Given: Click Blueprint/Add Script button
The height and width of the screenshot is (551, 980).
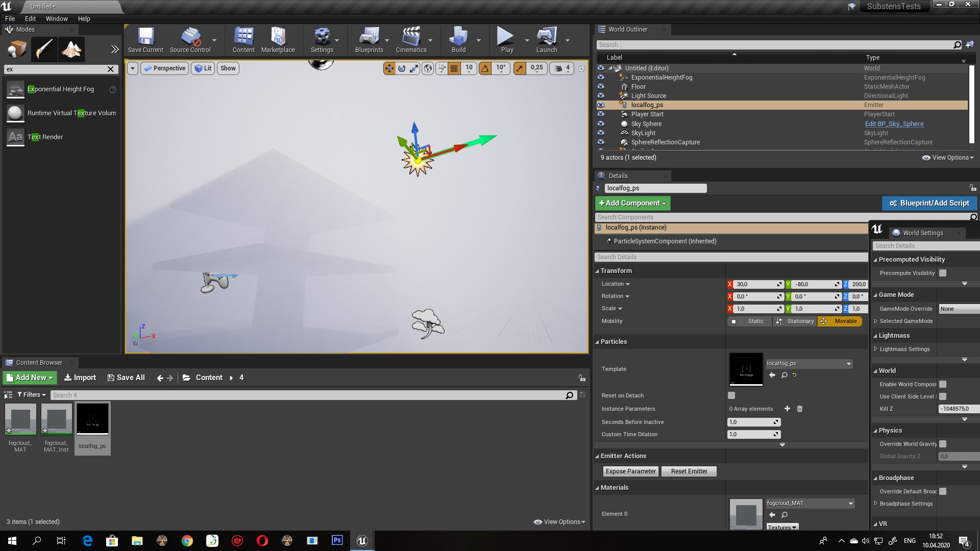Looking at the screenshot, I should pos(929,203).
